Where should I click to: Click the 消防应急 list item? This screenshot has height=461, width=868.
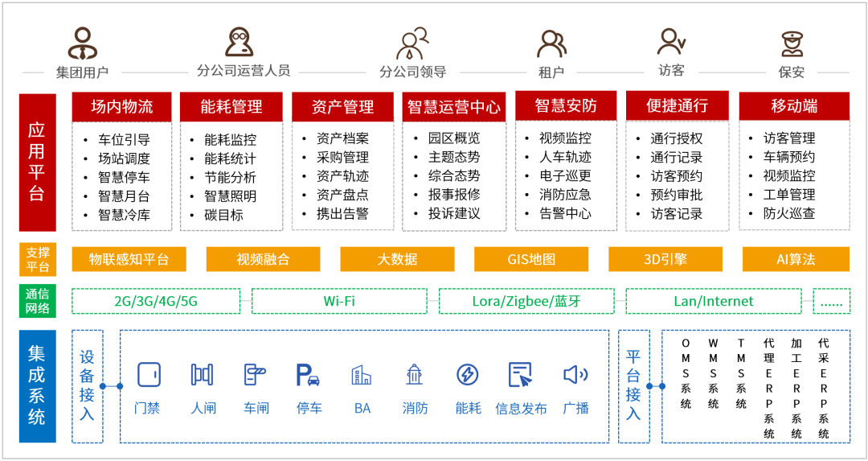point(565,195)
